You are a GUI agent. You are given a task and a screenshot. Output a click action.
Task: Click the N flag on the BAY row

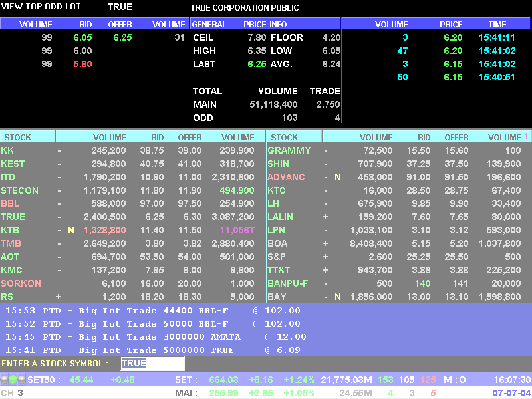pos(338,297)
